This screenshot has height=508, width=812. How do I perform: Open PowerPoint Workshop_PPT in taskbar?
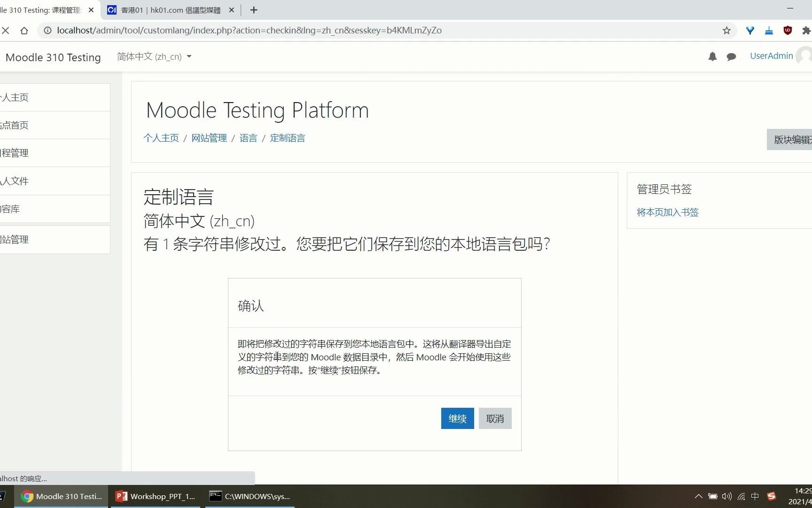[x=156, y=496]
